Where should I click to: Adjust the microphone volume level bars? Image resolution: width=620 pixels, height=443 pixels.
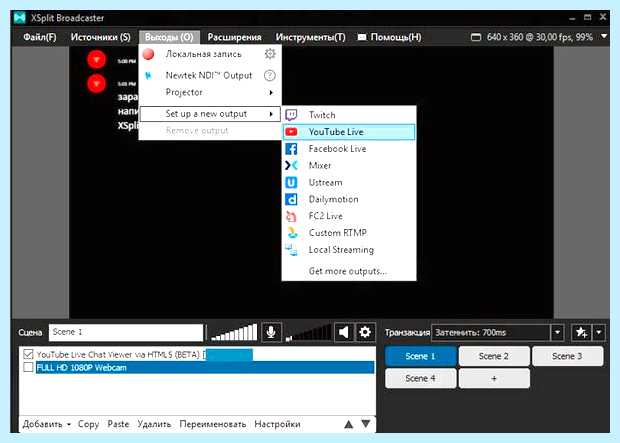(234, 333)
